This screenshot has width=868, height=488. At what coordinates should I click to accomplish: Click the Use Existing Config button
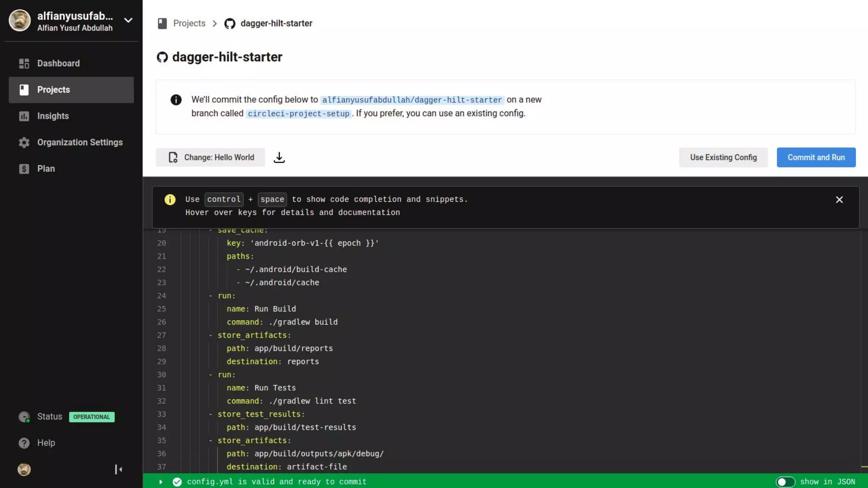click(723, 158)
